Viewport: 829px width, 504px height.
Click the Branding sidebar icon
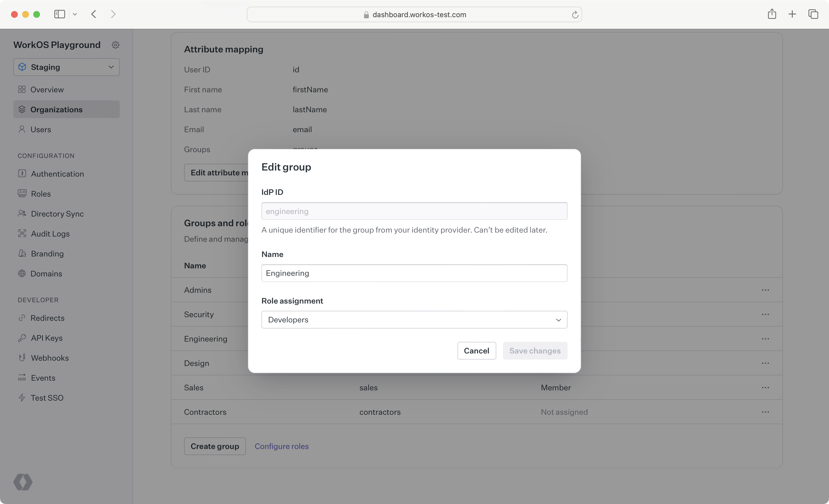click(x=22, y=253)
